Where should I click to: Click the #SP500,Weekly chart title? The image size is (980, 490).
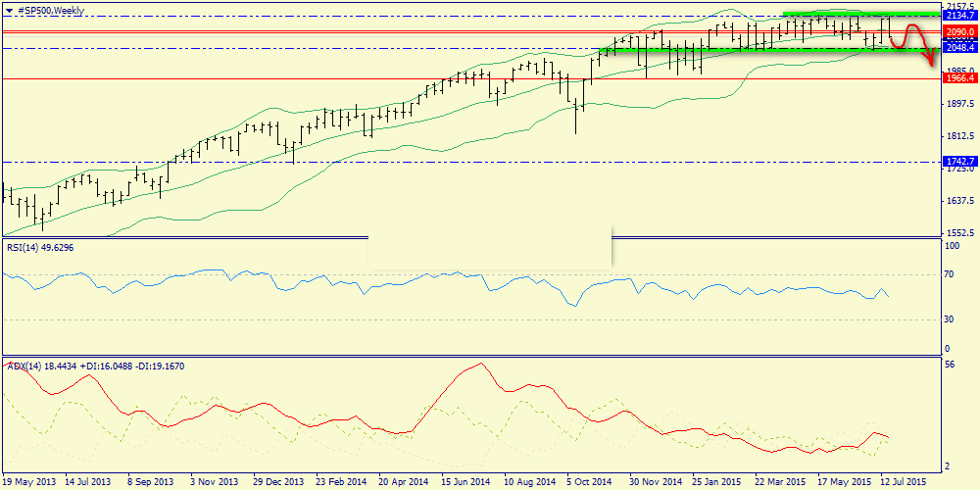pyautogui.click(x=51, y=10)
